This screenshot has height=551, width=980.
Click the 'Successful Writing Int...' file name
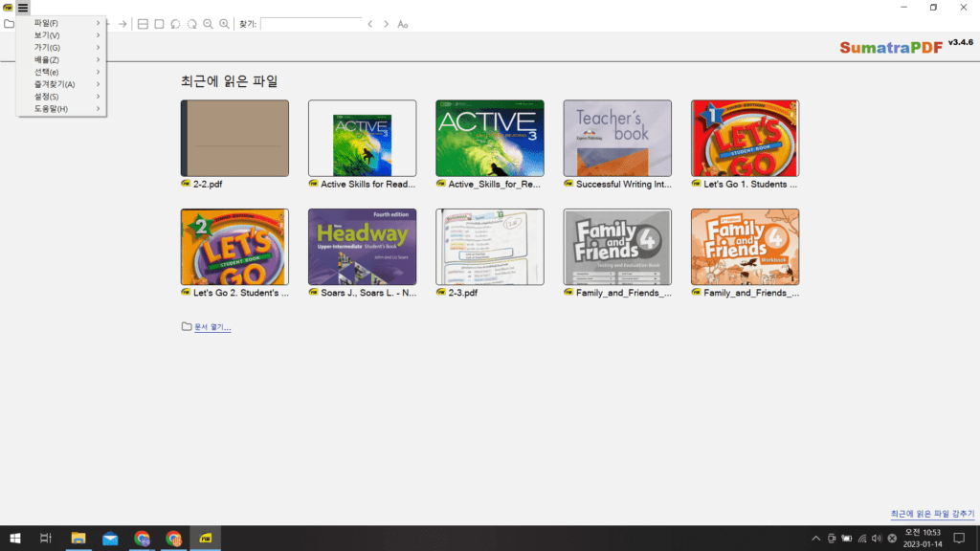click(624, 185)
